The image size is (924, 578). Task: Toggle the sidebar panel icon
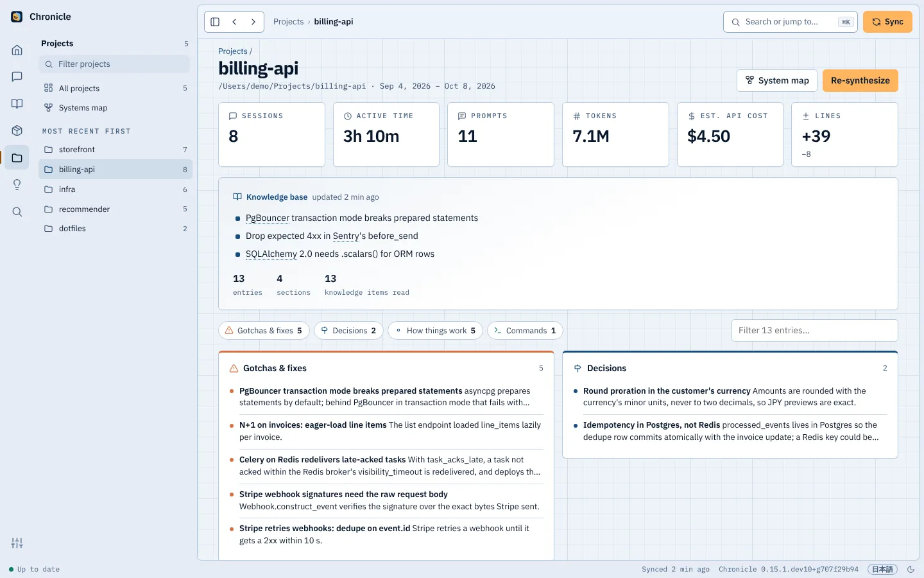215,22
